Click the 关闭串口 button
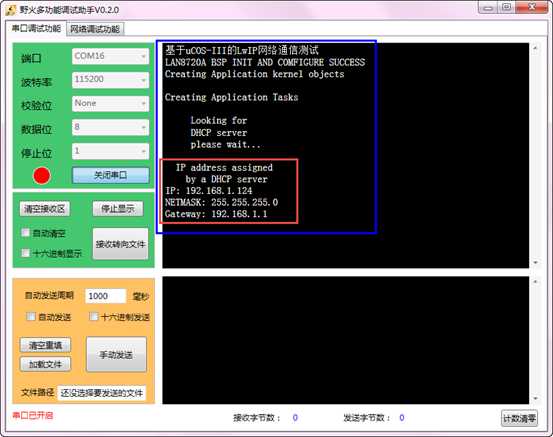The width and height of the screenshot is (553, 437). point(111,175)
